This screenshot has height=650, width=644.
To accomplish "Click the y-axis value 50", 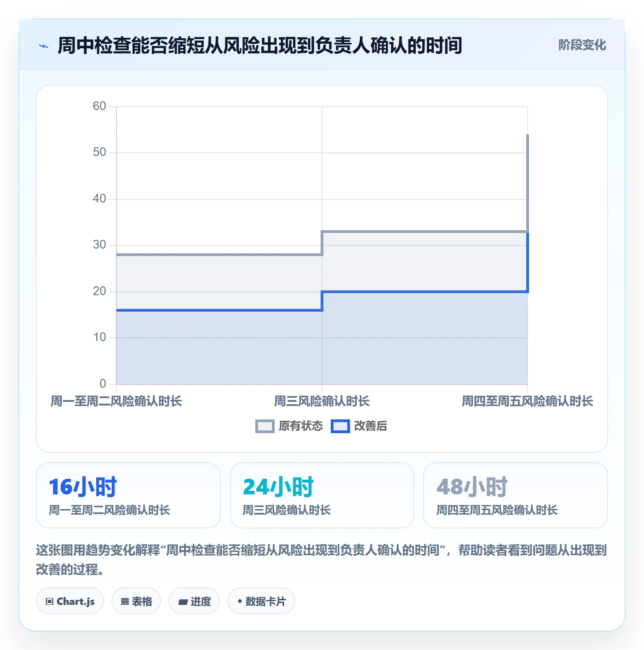I will [x=99, y=152].
